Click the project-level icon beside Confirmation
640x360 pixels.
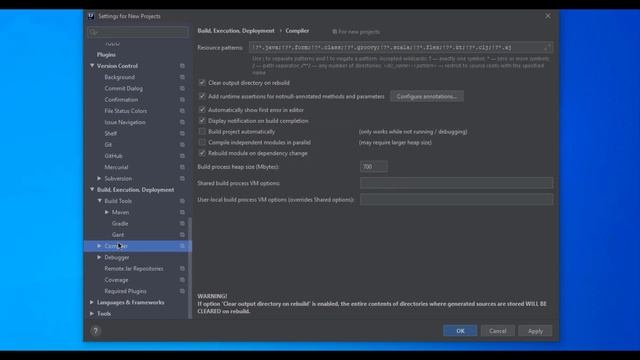[182, 100]
